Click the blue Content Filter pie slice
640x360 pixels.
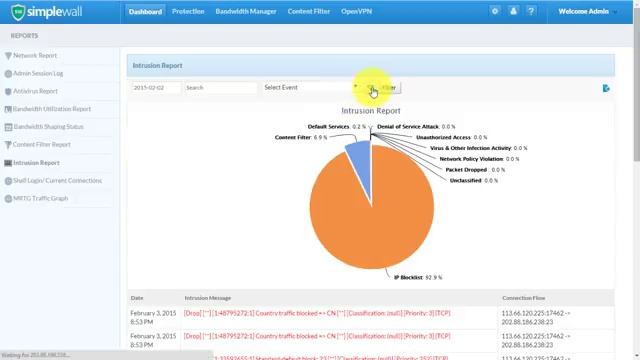[x=361, y=165]
